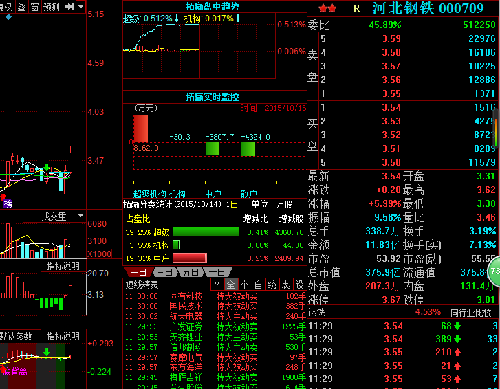The image size is (500, 389).
Task: Click the red up arrow on the 53 trade tick
Action: [x=457, y=379]
